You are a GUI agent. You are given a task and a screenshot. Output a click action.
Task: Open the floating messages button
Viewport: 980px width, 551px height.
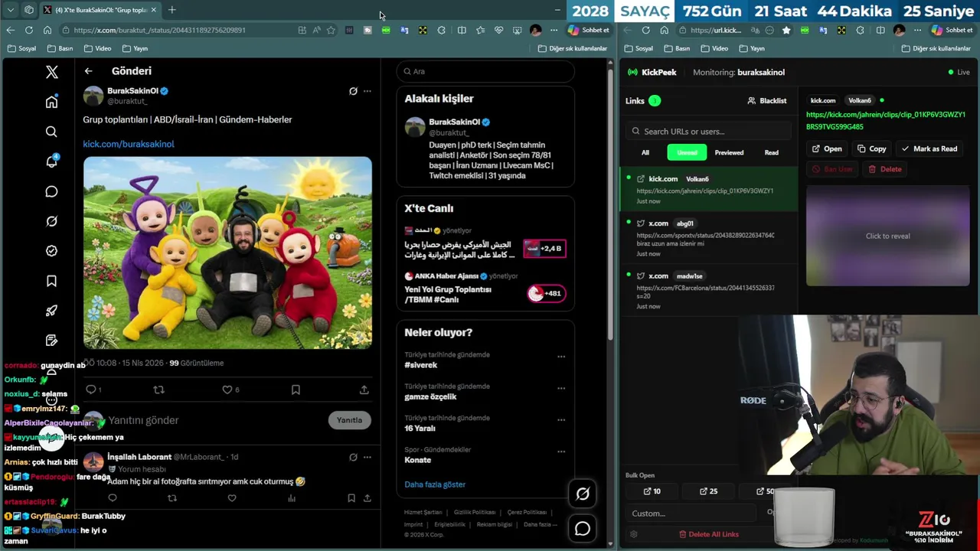[x=583, y=529]
